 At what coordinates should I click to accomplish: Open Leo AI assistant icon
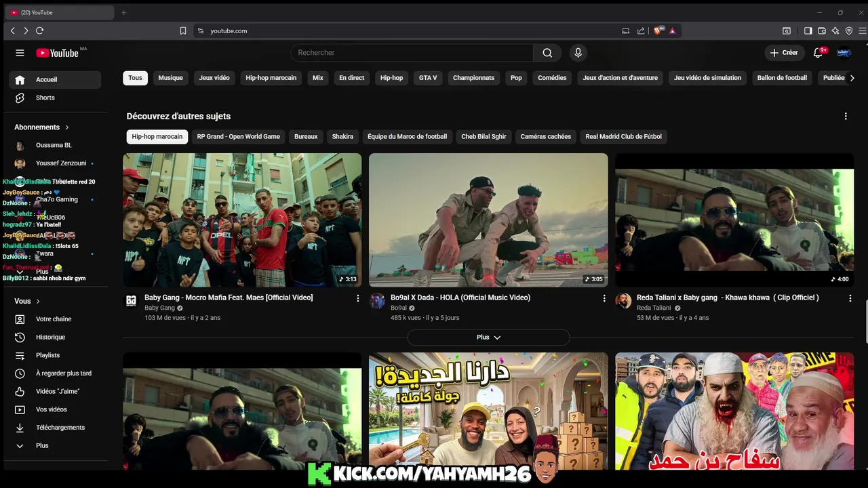pos(835,30)
